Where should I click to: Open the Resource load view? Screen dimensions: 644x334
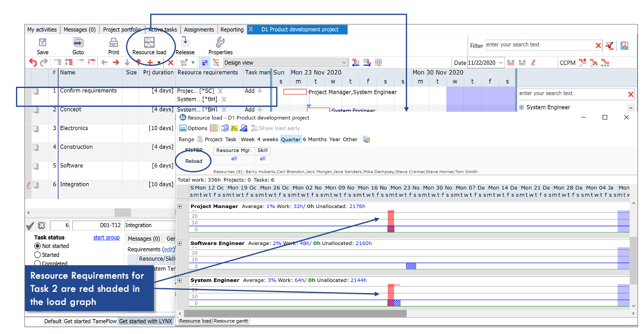coord(149,42)
